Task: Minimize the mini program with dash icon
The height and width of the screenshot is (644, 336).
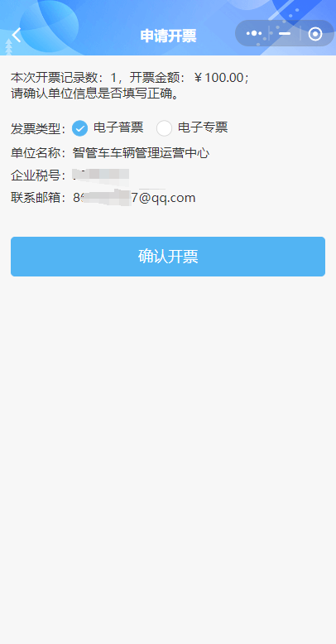Action: point(285,33)
